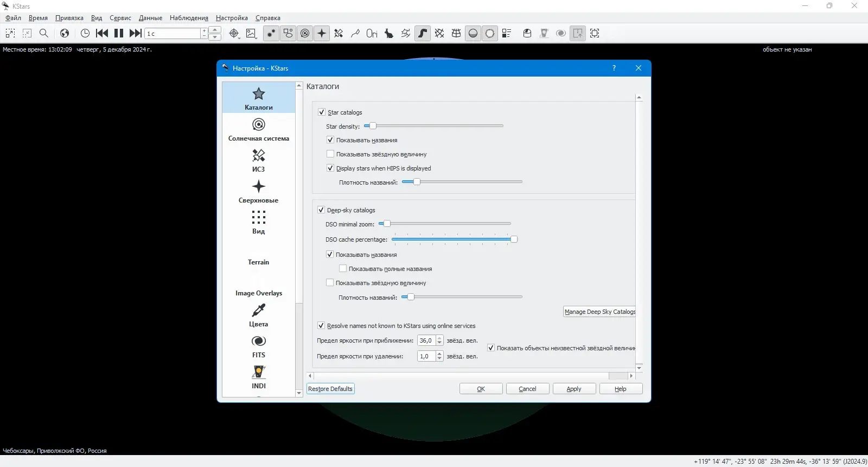Increase the toolbar time step with up arrow
Screen dimensions: 868x467
click(215, 30)
